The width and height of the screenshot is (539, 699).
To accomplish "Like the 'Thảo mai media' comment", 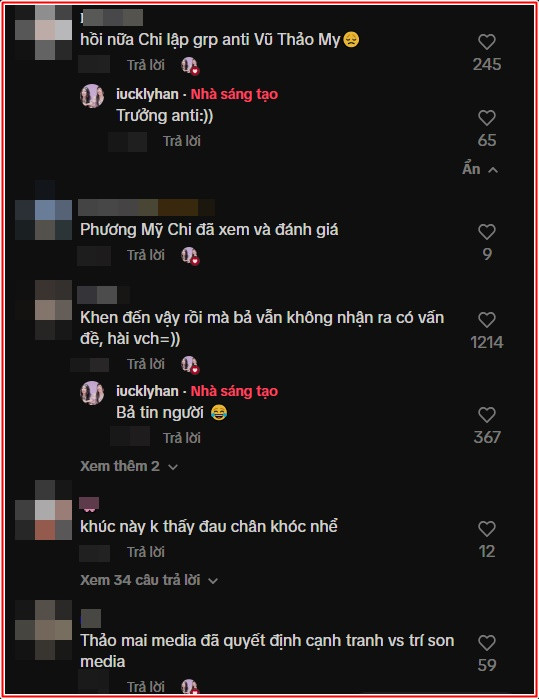I will click(486, 643).
